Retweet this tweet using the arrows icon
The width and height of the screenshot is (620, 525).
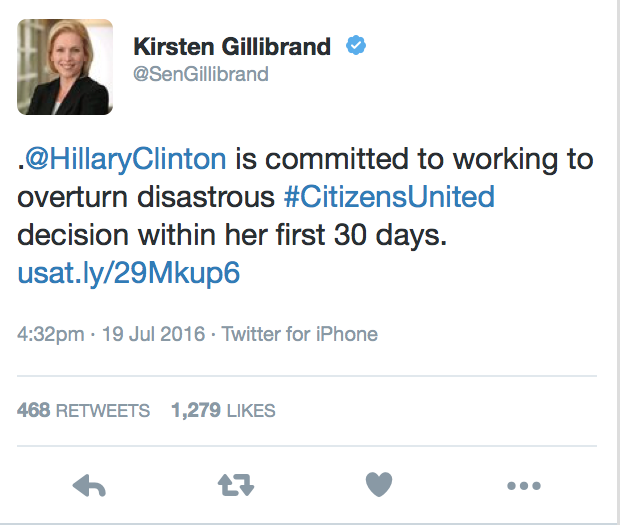tap(235, 486)
